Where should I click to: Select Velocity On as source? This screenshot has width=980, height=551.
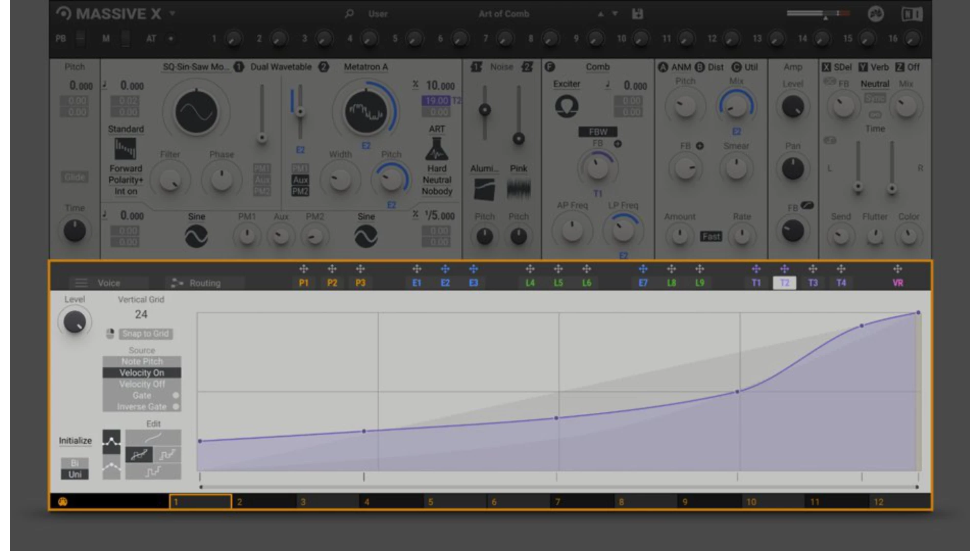click(142, 372)
